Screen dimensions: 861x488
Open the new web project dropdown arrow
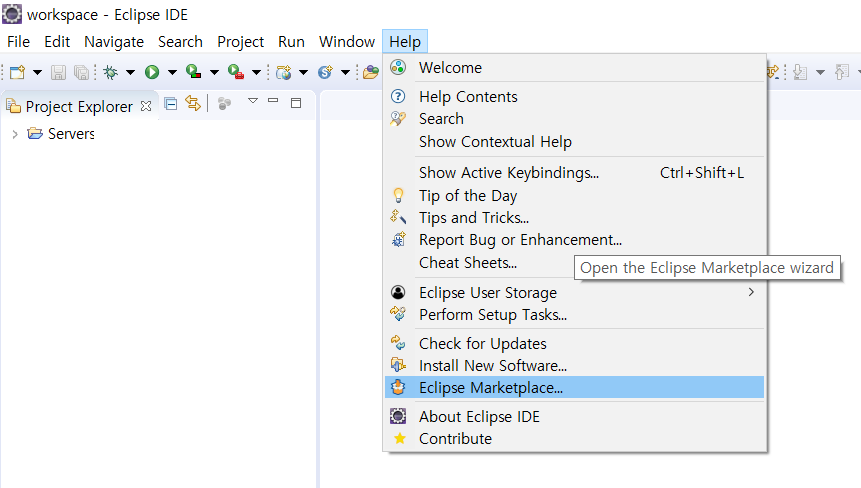point(303,72)
